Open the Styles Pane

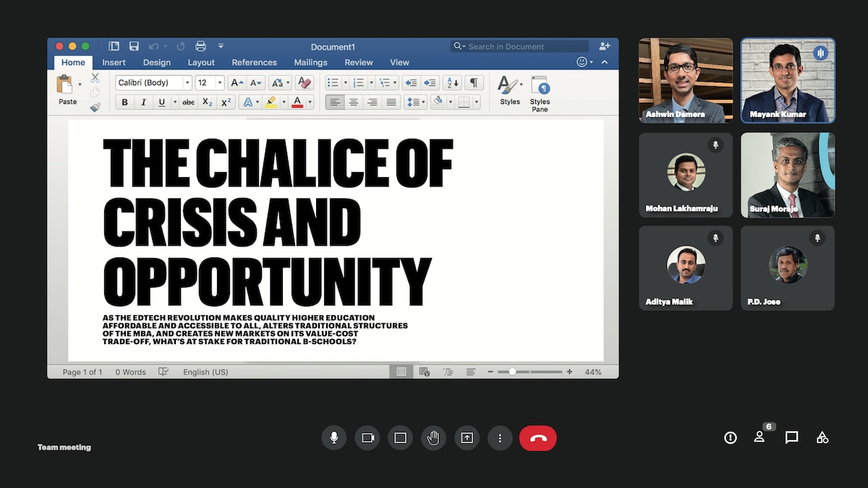pyautogui.click(x=540, y=93)
